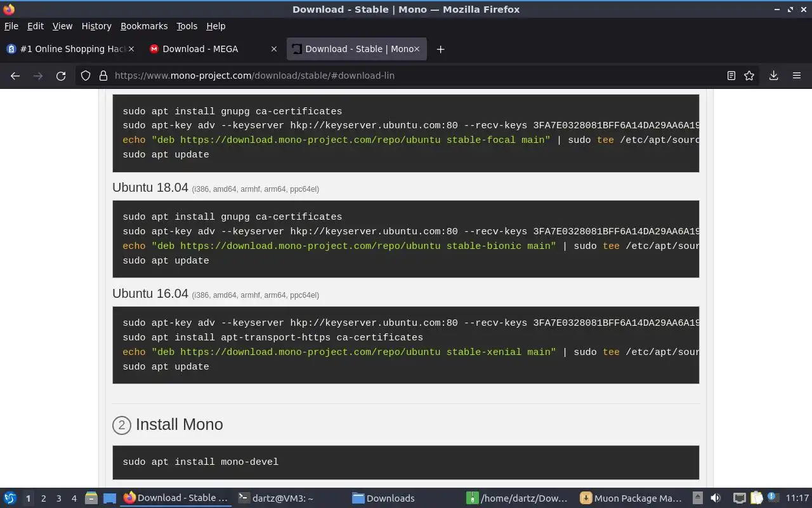Open the History menu
This screenshot has height=508, width=812.
pyautogui.click(x=96, y=26)
